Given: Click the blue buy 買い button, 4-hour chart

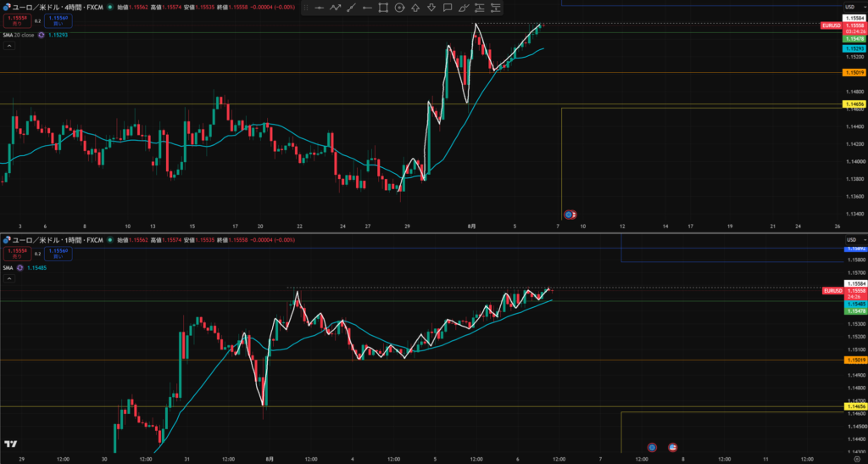Looking at the screenshot, I should [58, 21].
